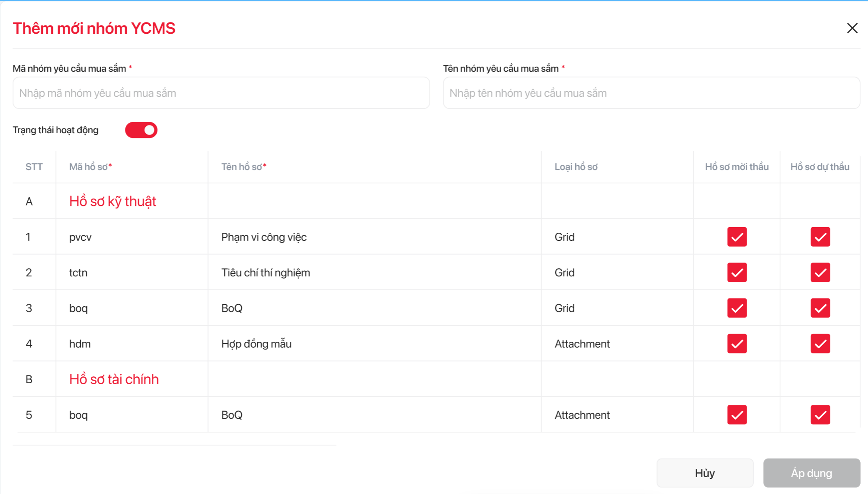Uncheck Hồ sơ mời thầu for Hợp đồng mẫu
868x494 pixels.
coord(737,344)
